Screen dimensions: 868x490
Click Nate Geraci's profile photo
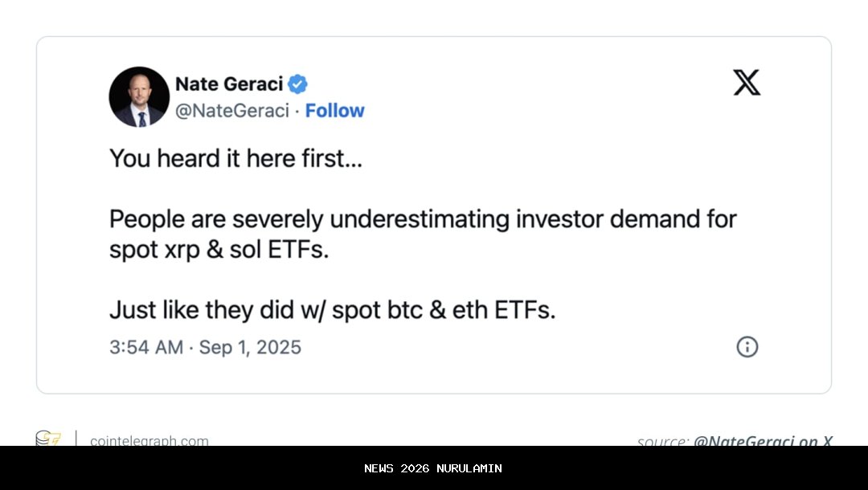coord(139,96)
